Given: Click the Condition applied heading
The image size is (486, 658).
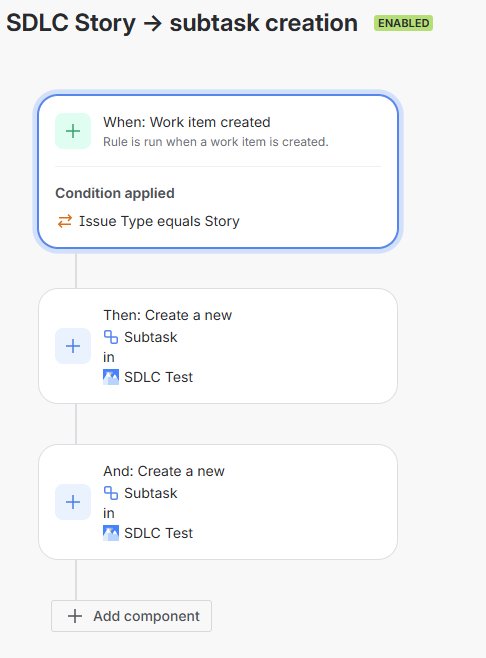Looking at the screenshot, I should tap(115, 193).
